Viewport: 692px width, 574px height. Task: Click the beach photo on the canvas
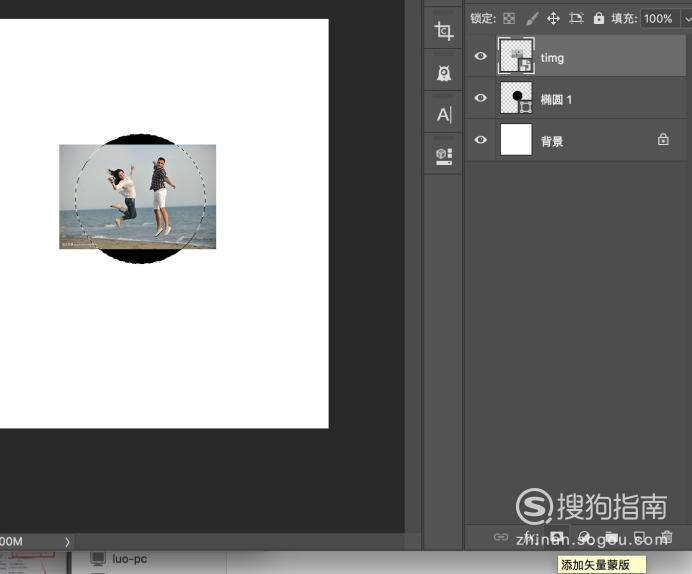(x=138, y=197)
